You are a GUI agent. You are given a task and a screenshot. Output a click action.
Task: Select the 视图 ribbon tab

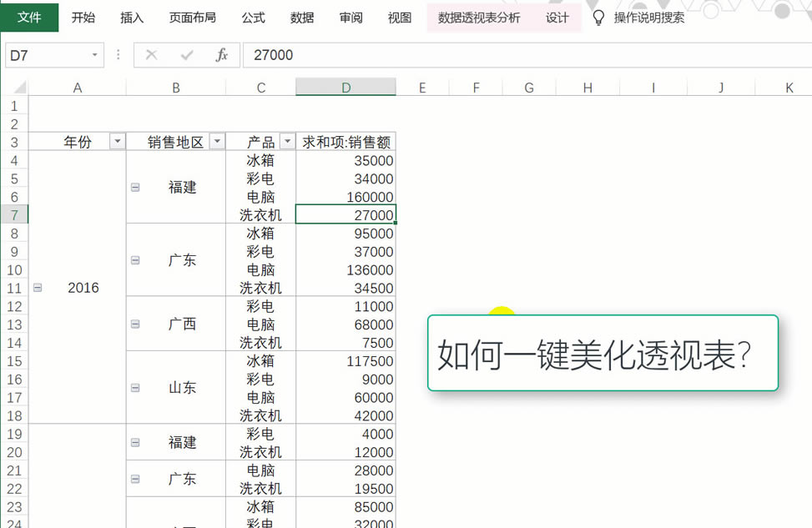[x=400, y=17]
